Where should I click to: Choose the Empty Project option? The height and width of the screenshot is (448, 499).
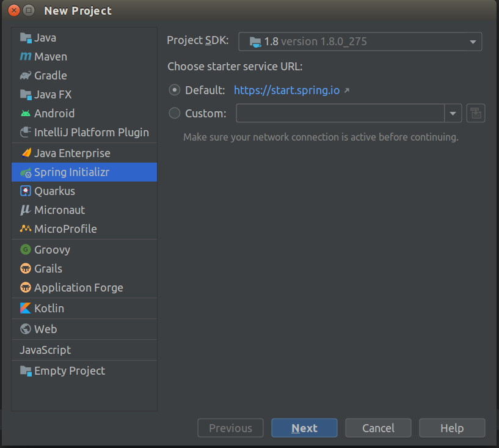(69, 371)
